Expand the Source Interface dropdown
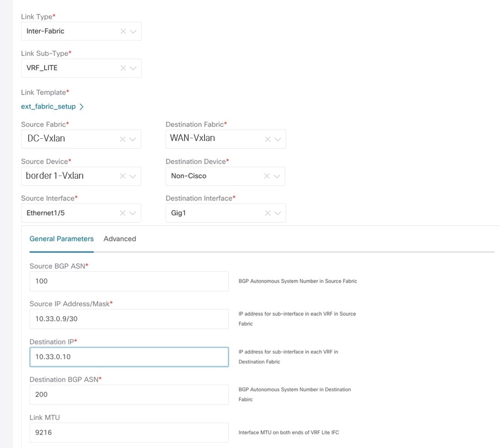The height and width of the screenshot is (448, 500). [133, 213]
